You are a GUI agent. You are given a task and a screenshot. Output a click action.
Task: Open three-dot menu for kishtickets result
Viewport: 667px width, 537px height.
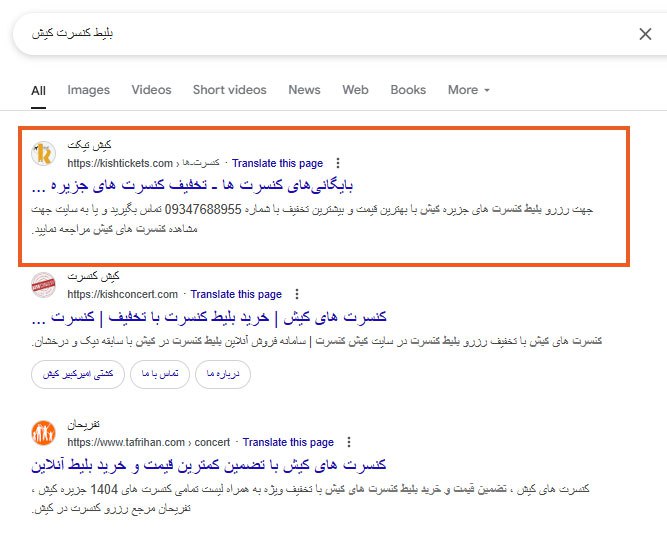[x=338, y=163]
